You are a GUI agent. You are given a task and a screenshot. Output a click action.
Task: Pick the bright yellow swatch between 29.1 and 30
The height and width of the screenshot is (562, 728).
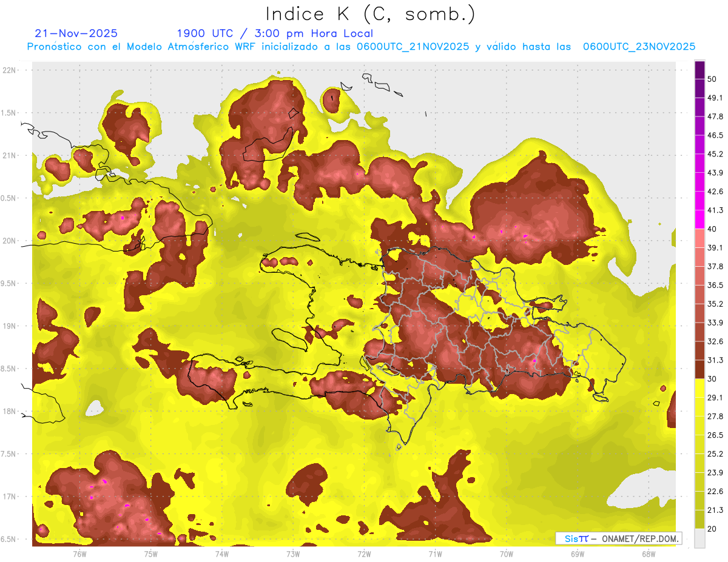pos(699,388)
